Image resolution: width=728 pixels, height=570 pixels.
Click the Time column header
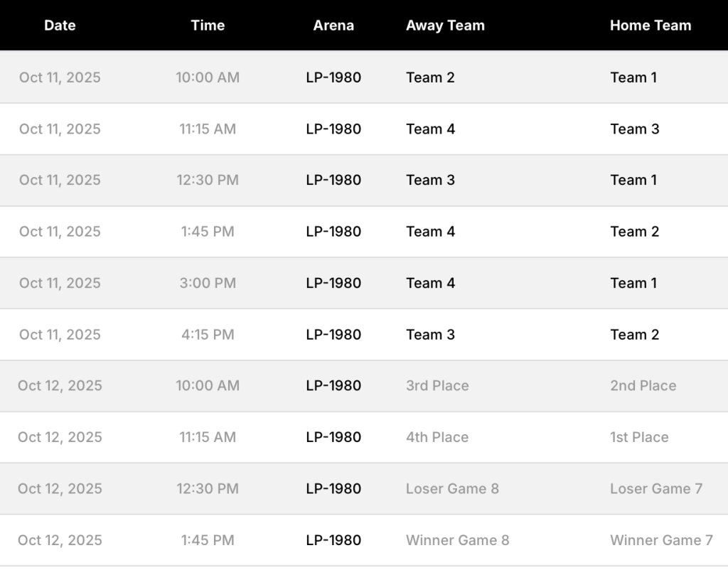(208, 25)
